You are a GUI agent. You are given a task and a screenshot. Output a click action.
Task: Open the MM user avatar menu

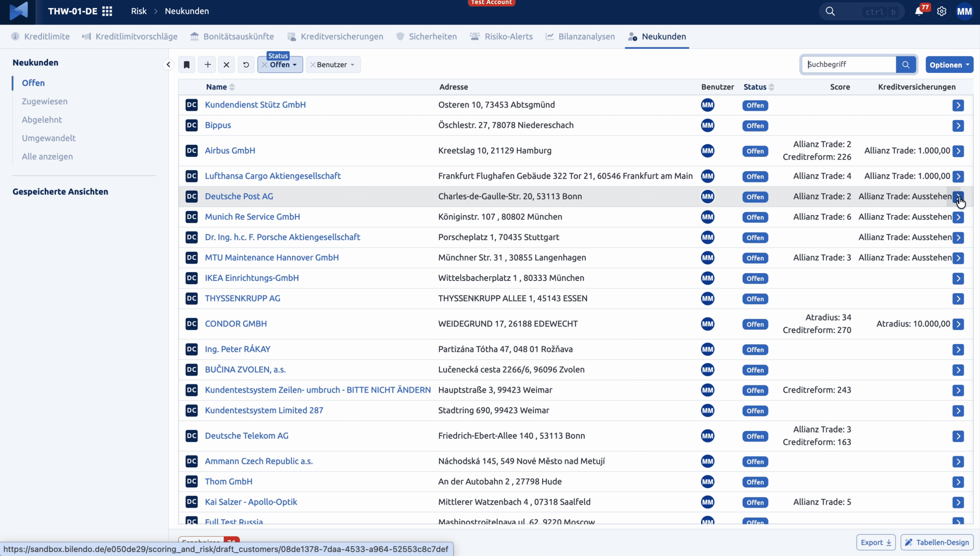[x=964, y=11]
